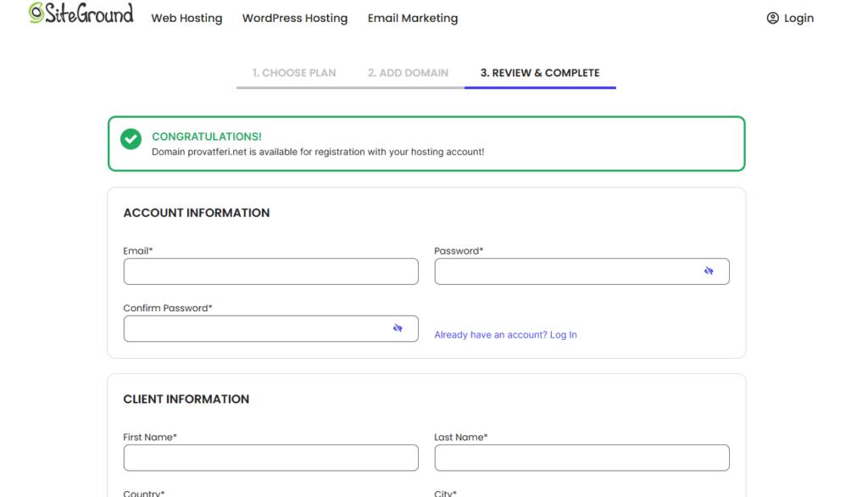This screenshot has height=497, width=868.
Task: Follow Already have an account Log In link
Action: pos(505,335)
